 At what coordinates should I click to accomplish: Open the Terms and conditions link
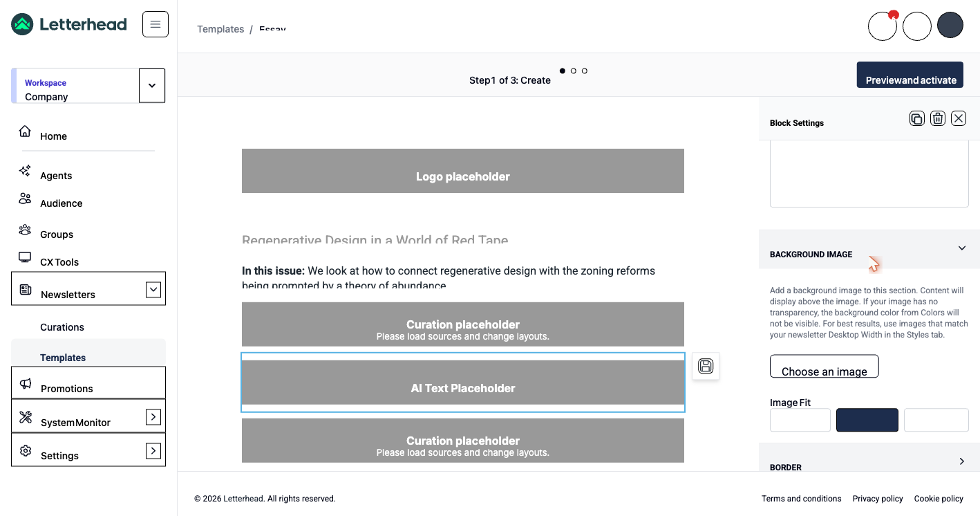(x=802, y=499)
